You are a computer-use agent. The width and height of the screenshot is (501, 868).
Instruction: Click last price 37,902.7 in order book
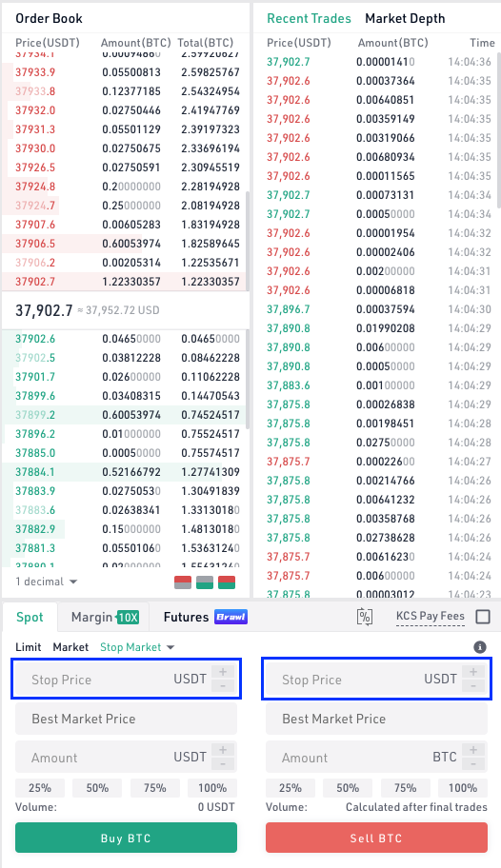pos(44,310)
